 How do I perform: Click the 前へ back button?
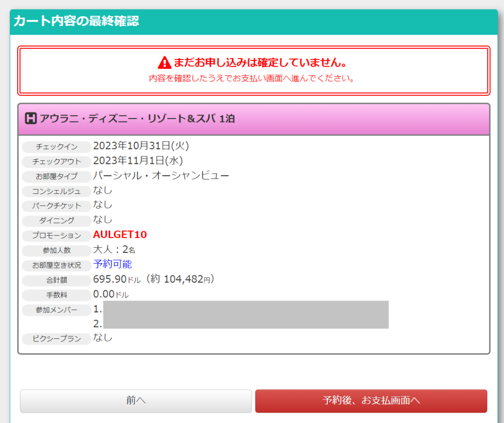pos(136,401)
